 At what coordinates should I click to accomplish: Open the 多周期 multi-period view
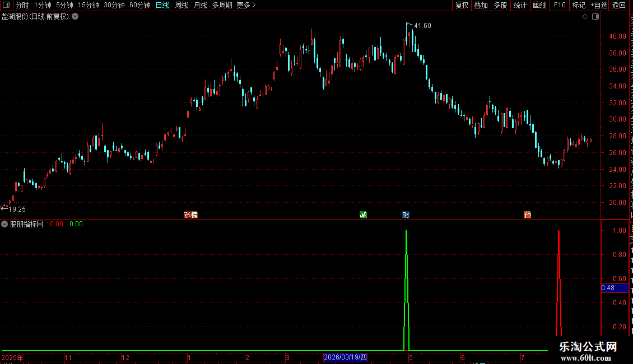(222, 5)
